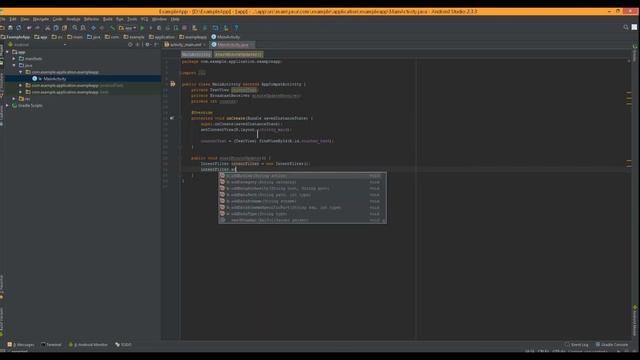Choose addAction(String action) completion suggestion
The height and width of the screenshot is (360, 640).
302,176
